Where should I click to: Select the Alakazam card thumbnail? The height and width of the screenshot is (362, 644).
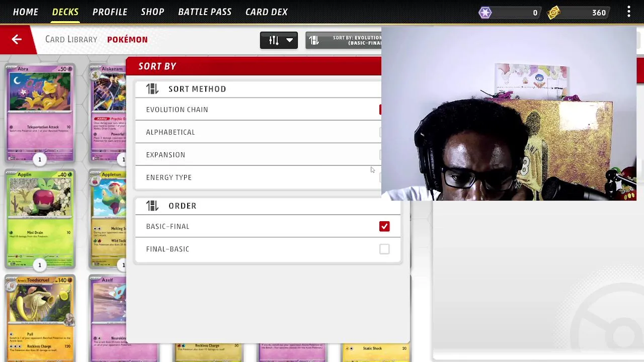(108, 113)
